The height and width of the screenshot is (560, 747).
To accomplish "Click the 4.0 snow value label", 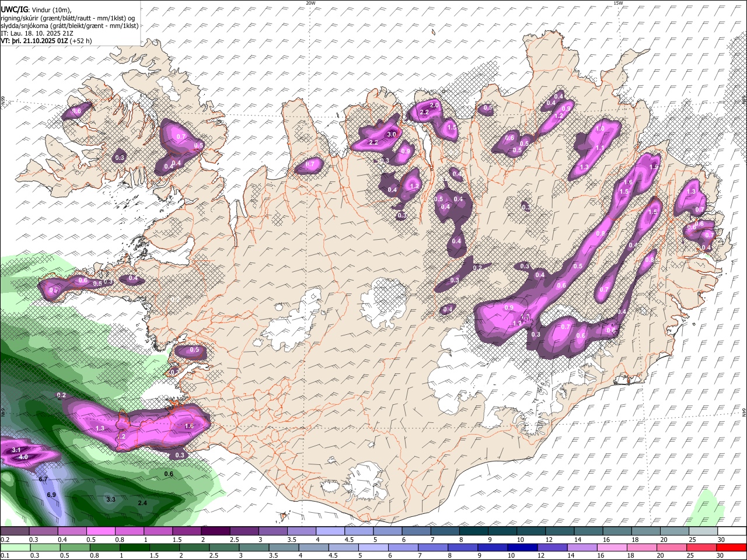I will click(23, 457).
